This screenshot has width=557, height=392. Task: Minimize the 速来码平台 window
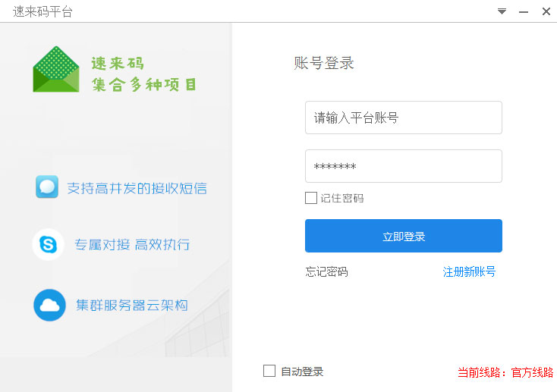pyautogui.click(x=524, y=11)
